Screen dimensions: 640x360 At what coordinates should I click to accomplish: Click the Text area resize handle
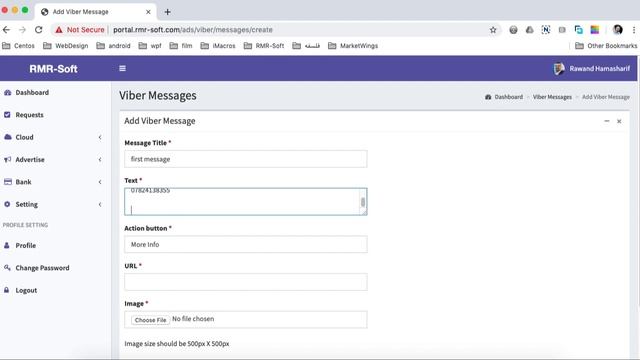(x=364, y=212)
